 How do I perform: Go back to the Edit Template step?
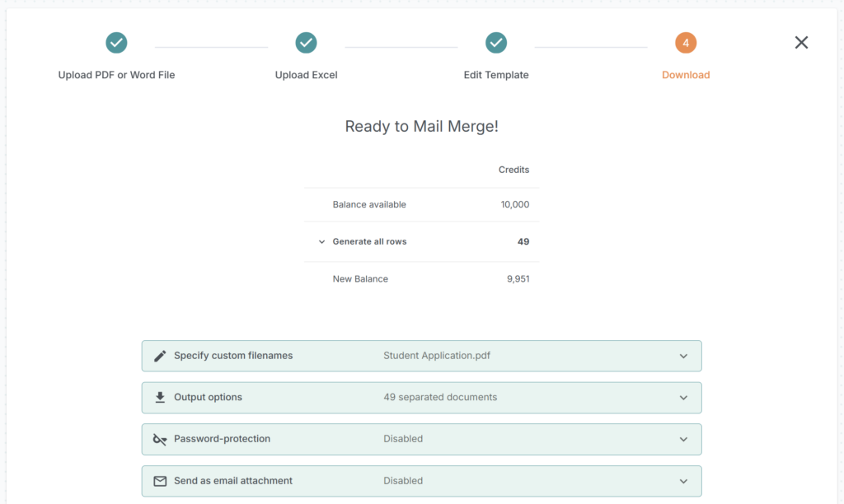[x=496, y=75]
